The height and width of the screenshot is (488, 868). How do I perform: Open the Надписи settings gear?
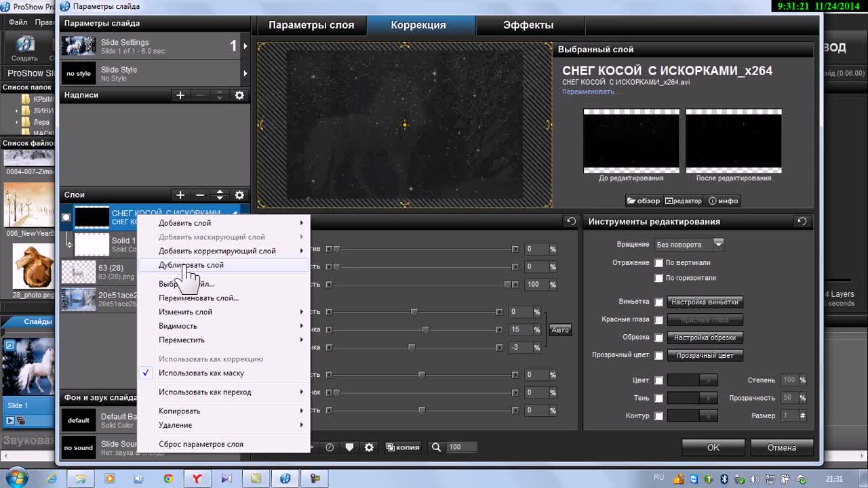point(239,96)
